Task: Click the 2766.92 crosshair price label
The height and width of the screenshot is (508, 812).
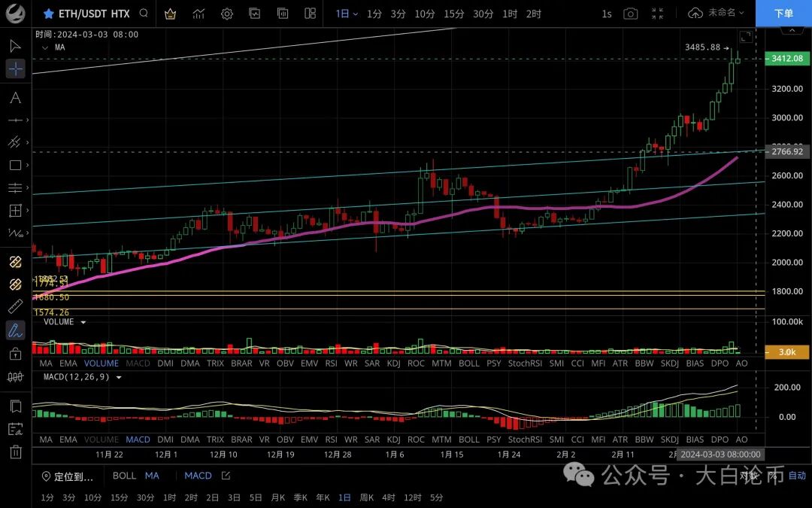Action: tap(787, 152)
